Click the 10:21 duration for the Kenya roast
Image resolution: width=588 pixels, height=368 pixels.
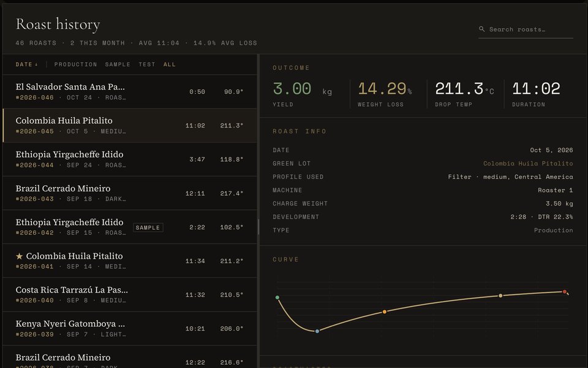coord(195,329)
